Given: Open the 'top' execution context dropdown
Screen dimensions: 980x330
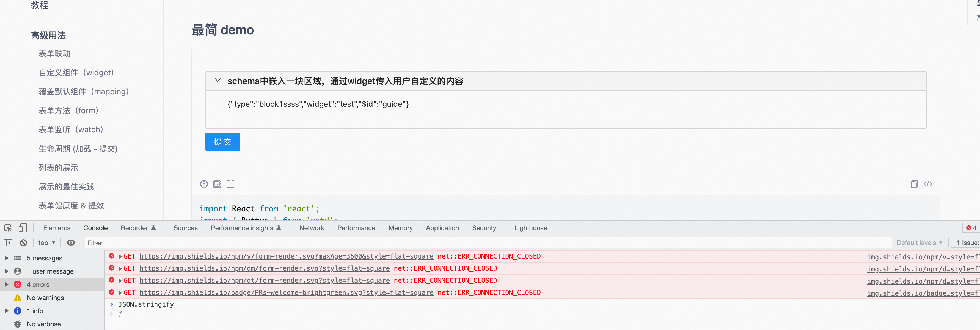Looking at the screenshot, I should 46,243.
